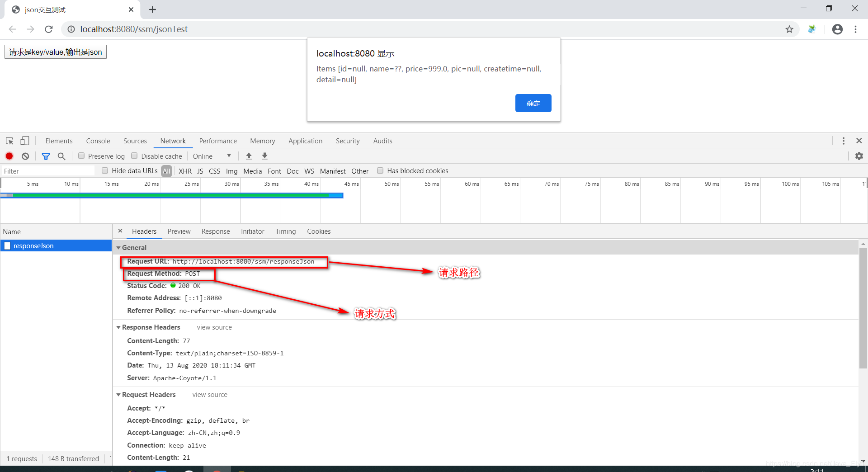Filter requests by JS
Screen dimensions: 868x472
click(x=200, y=171)
